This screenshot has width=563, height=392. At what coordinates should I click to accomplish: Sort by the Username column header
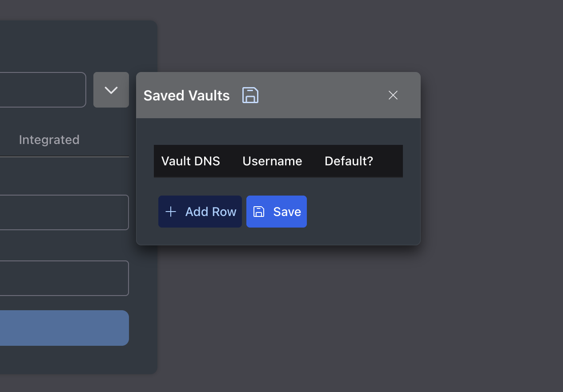coord(272,161)
